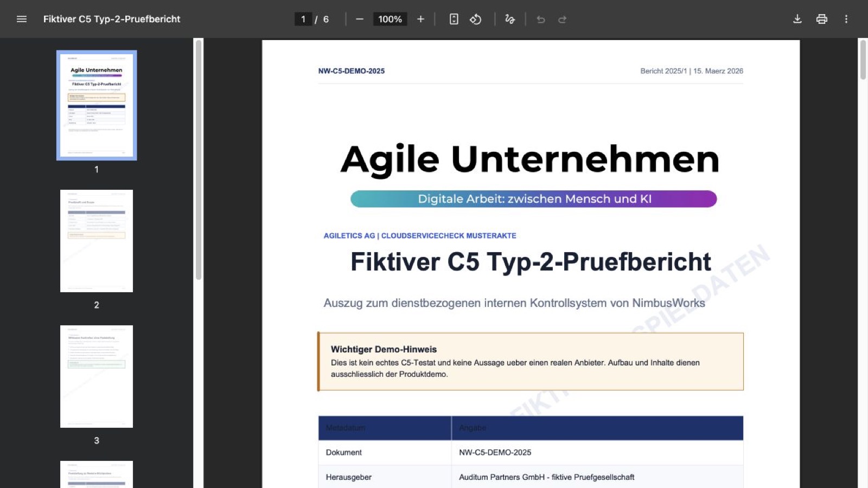Toggle the sidebar hamburger menu
This screenshot has width=868, height=488.
[x=22, y=19]
